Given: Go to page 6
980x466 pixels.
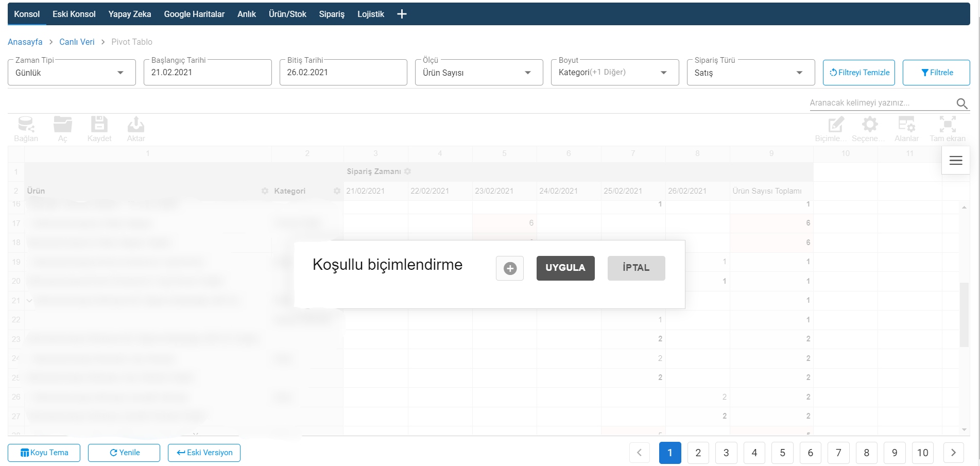Looking at the screenshot, I should 811,453.
